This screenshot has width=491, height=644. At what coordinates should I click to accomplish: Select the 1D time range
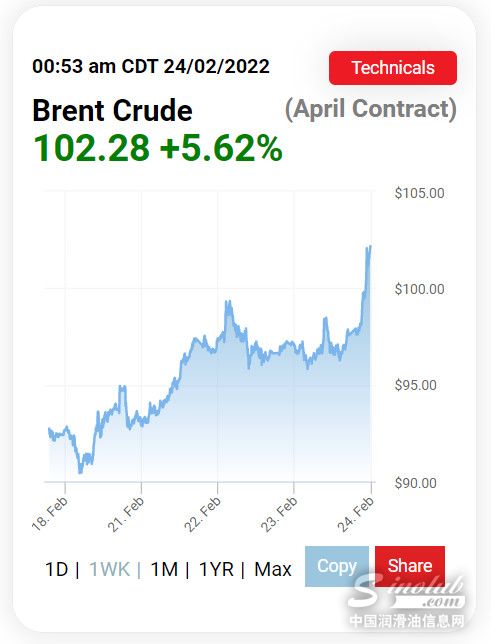56,569
